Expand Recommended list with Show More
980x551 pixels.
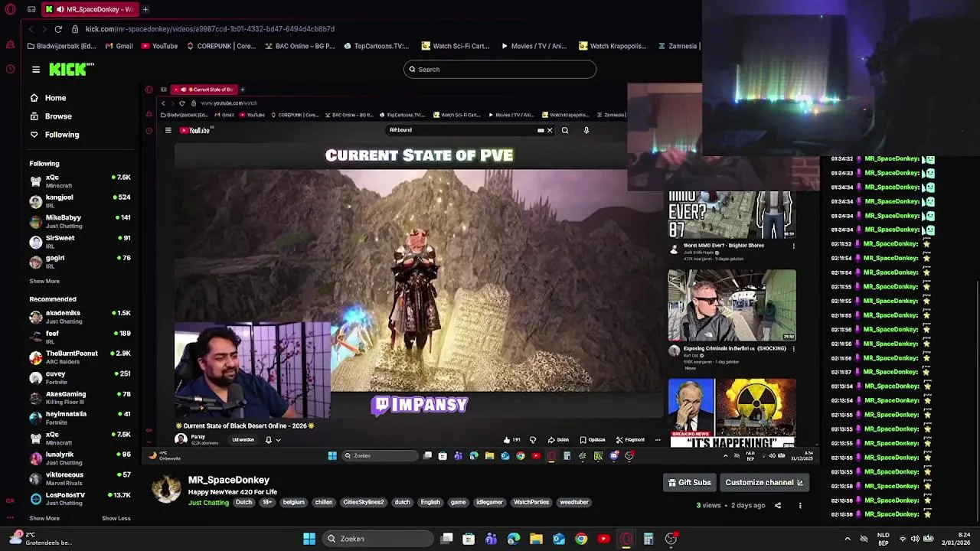click(44, 518)
